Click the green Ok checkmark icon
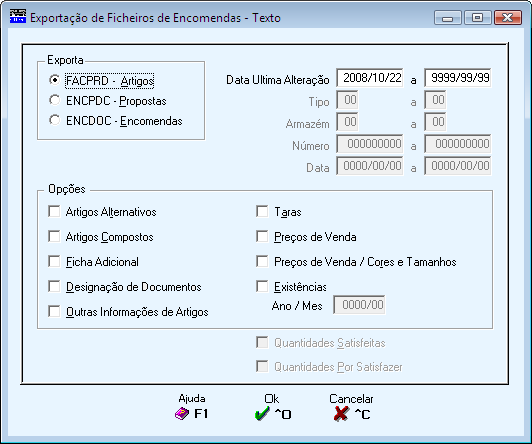This screenshot has height=444, width=532. 262,414
